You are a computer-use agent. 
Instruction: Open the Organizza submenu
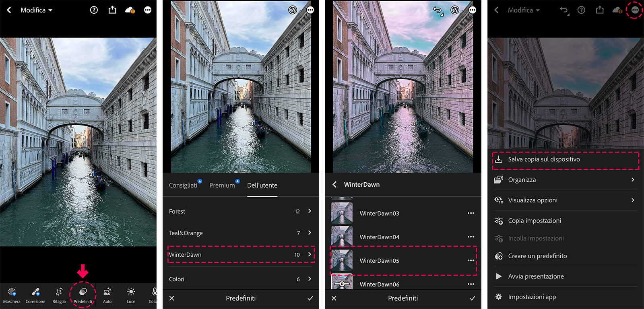pyautogui.click(x=566, y=180)
